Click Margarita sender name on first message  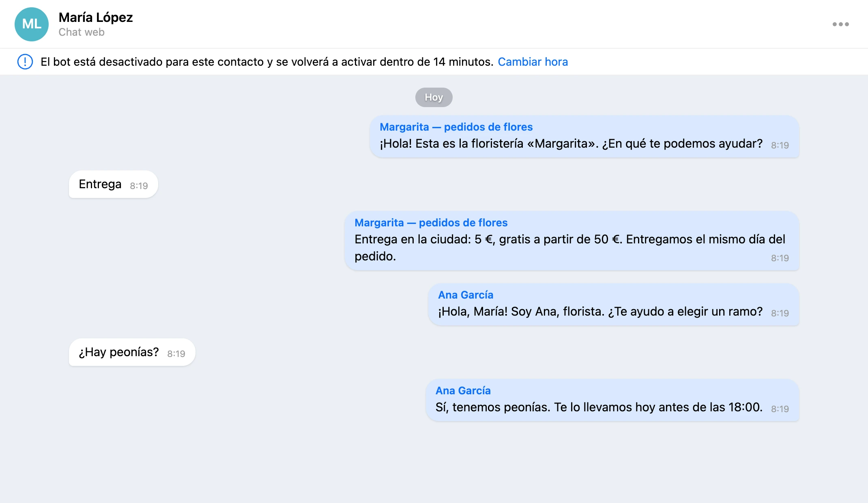[456, 127]
